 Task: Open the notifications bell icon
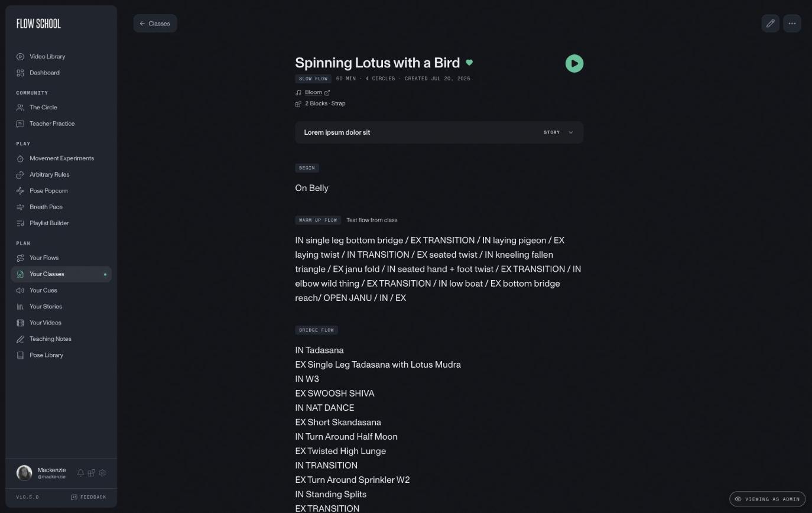81,473
